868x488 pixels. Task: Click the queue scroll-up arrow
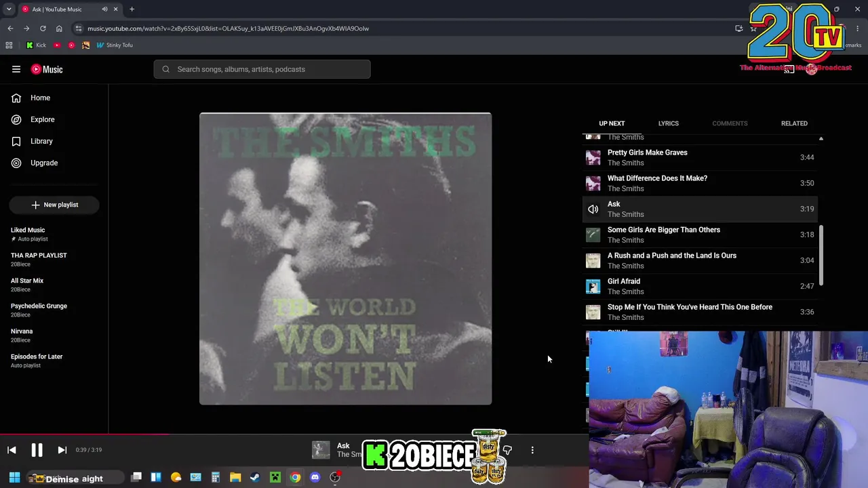(x=821, y=138)
